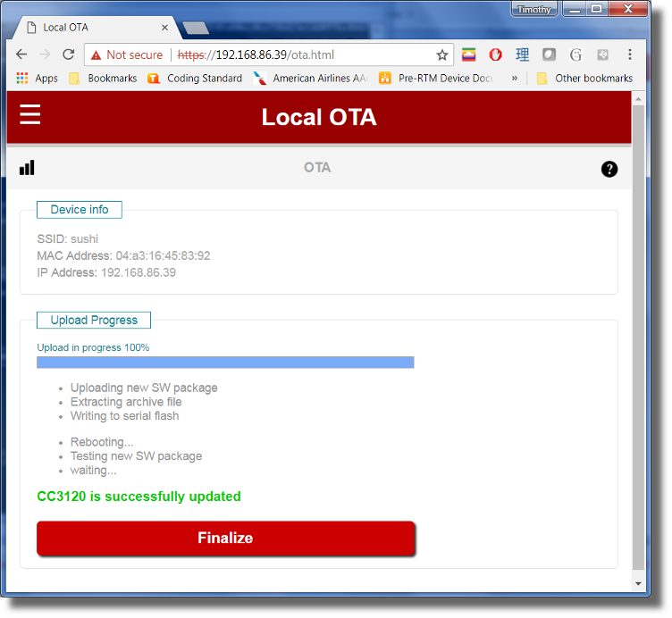
Task: Open the Bookmarks folder in bookmarks bar
Action: coord(103,79)
